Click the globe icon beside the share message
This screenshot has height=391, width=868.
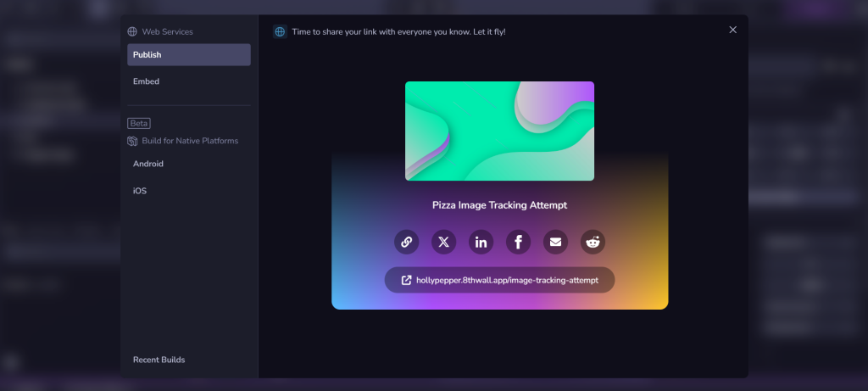pyautogui.click(x=280, y=31)
